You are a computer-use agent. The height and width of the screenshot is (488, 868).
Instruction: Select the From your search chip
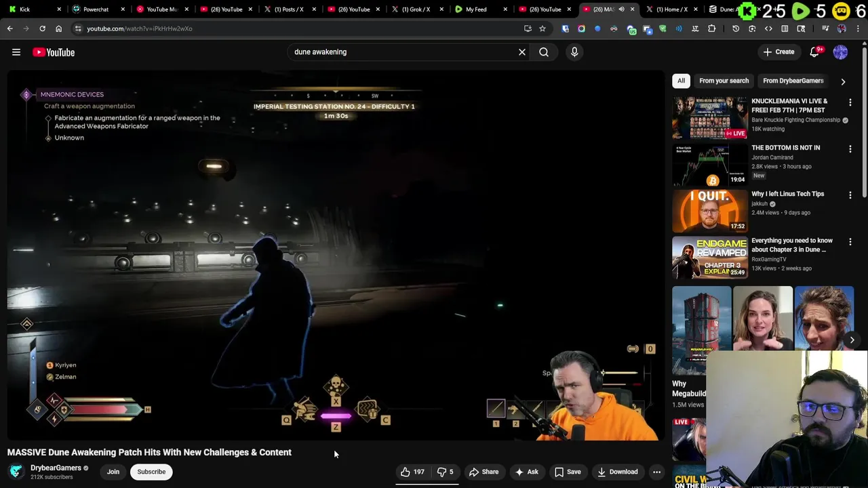[724, 81]
